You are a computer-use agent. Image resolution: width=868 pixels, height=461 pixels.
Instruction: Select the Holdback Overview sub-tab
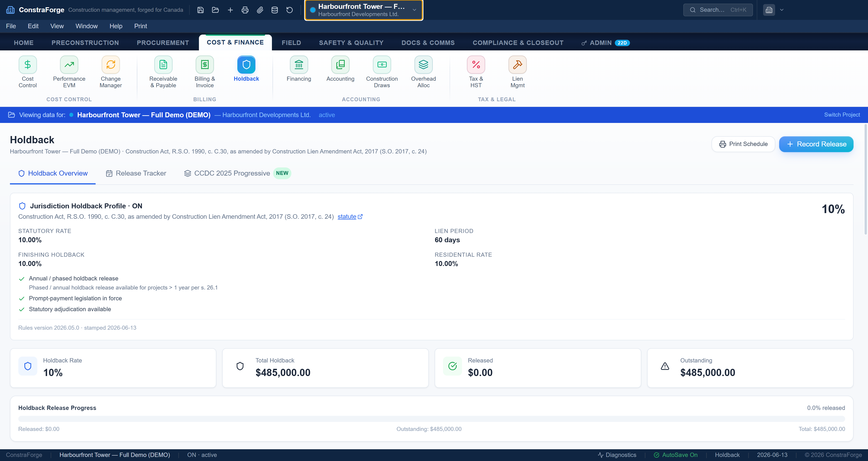tap(53, 173)
